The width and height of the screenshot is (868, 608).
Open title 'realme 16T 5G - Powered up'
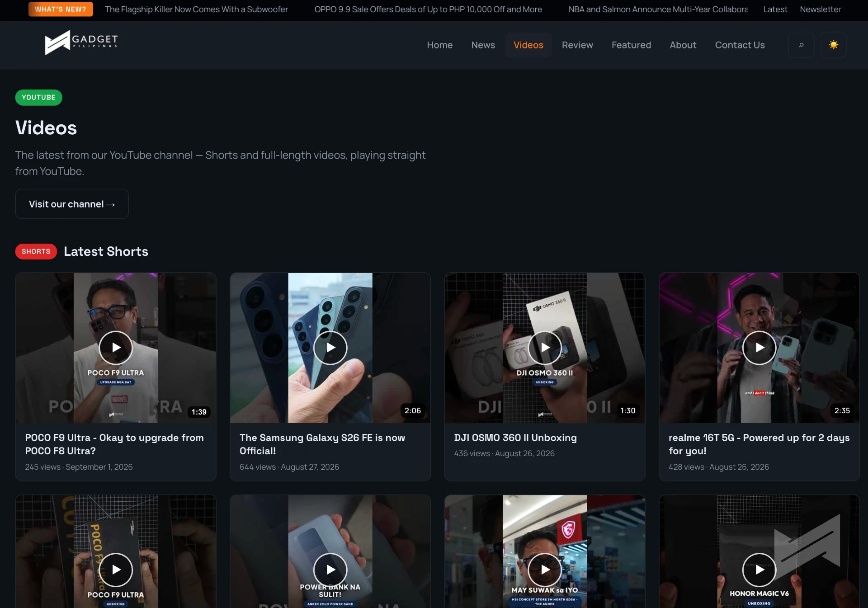click(x=759, y=444)
